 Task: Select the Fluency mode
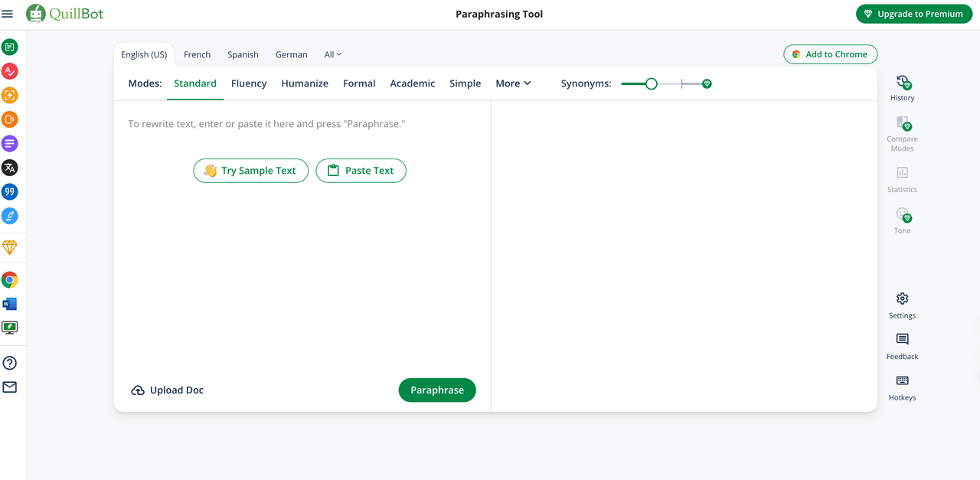pyautogui.click(x=249, y=83)
